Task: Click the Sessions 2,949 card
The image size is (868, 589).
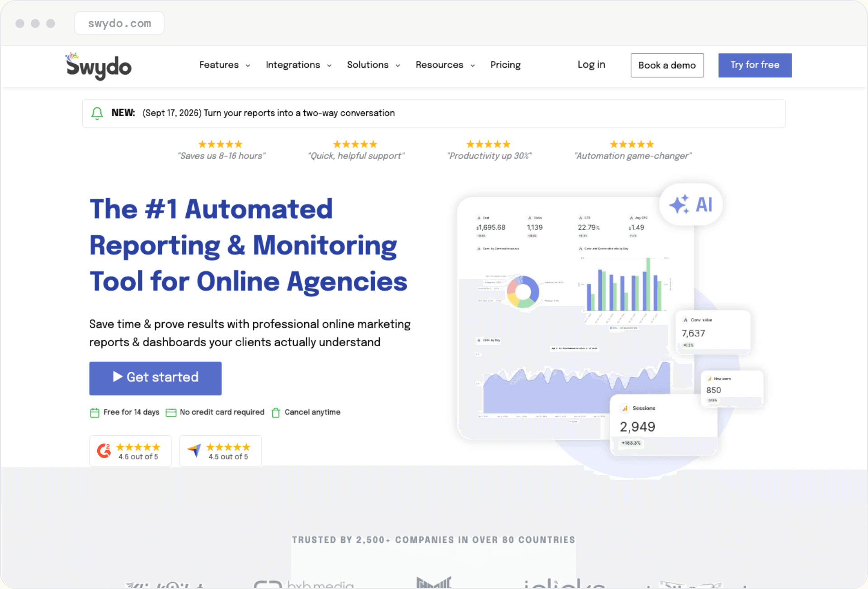Action: [x=664, y=425]
